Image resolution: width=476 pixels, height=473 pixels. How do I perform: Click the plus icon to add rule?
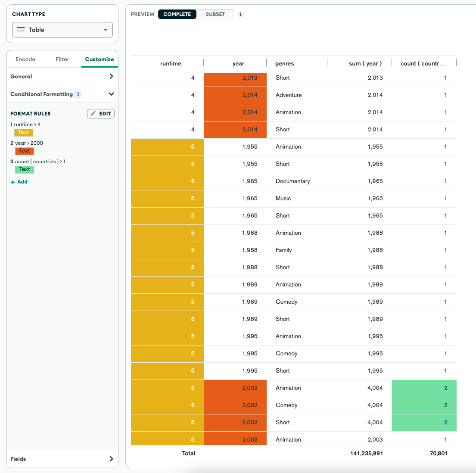[13, 182]
